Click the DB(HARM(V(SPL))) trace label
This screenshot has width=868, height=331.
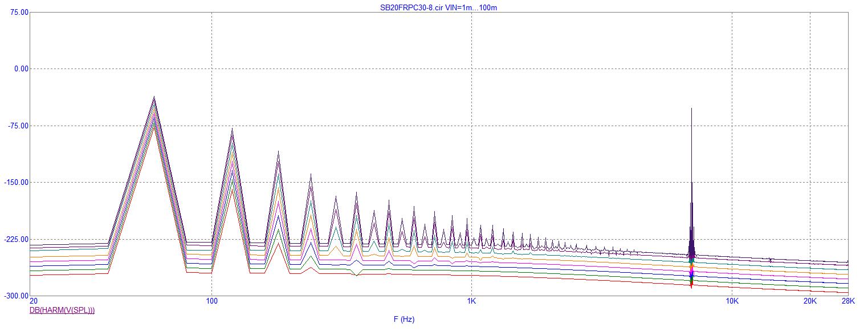pos(62,310)
